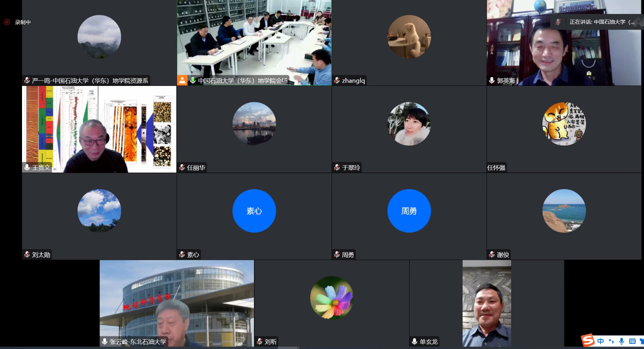Image resolution: width=644 pixels, height=349 pixels.
Task: Click the muted mic icon in speaking banner
Action: pos(559,22)
